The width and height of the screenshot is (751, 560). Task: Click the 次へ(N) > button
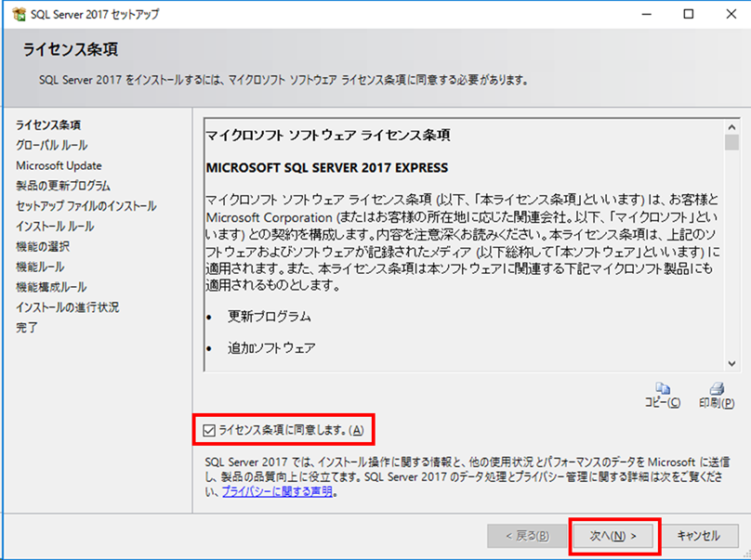(613, 536)
